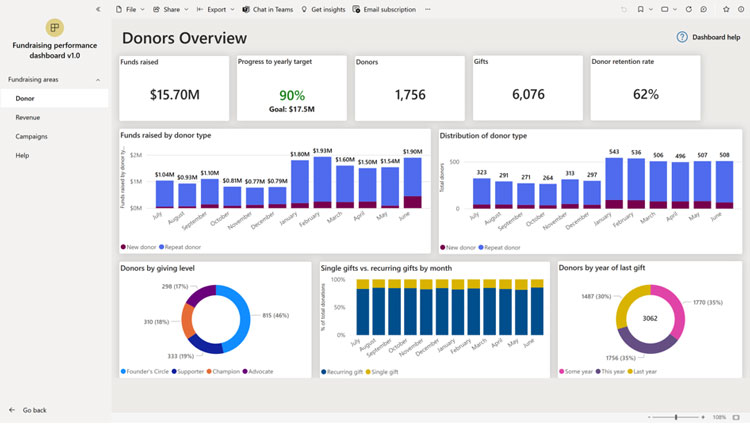This screenshot has width=750, height=428.
Task: Click the Go back button
Action: (x=28, y=410)
